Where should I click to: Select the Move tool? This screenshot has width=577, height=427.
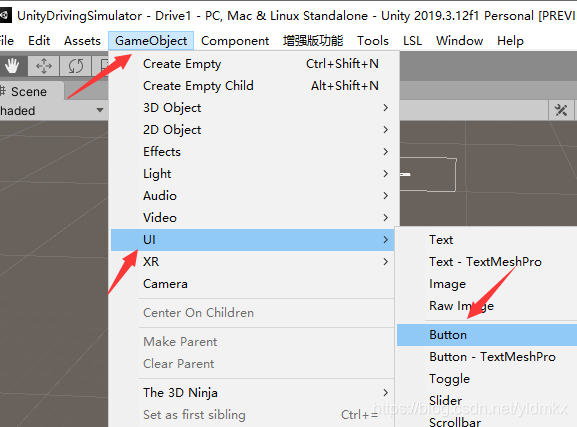coord(44,66)
